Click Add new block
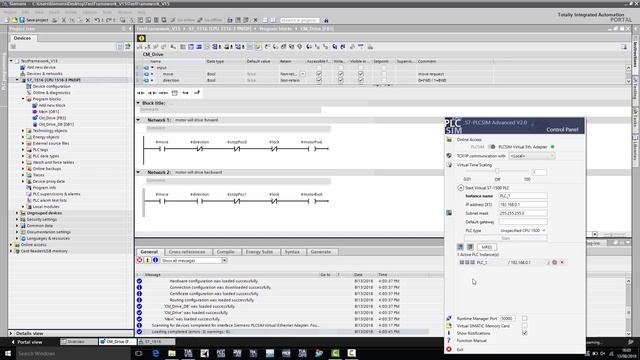640x360 pixels. [x=52, y=105]
